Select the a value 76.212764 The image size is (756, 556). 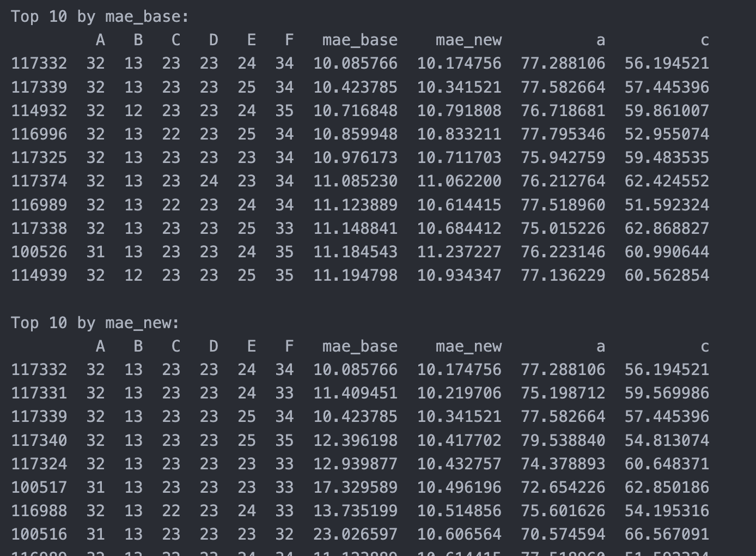pos(563,181)
